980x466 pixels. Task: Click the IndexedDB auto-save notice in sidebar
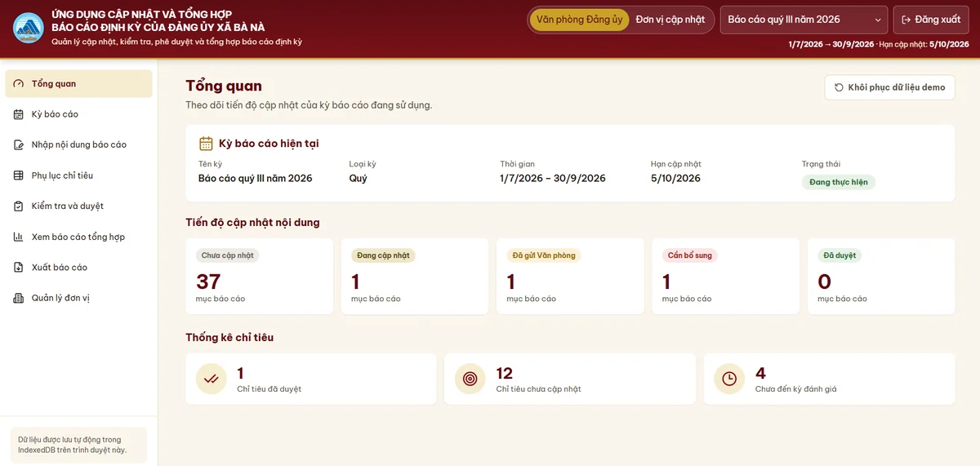click(x=78, y=445)
